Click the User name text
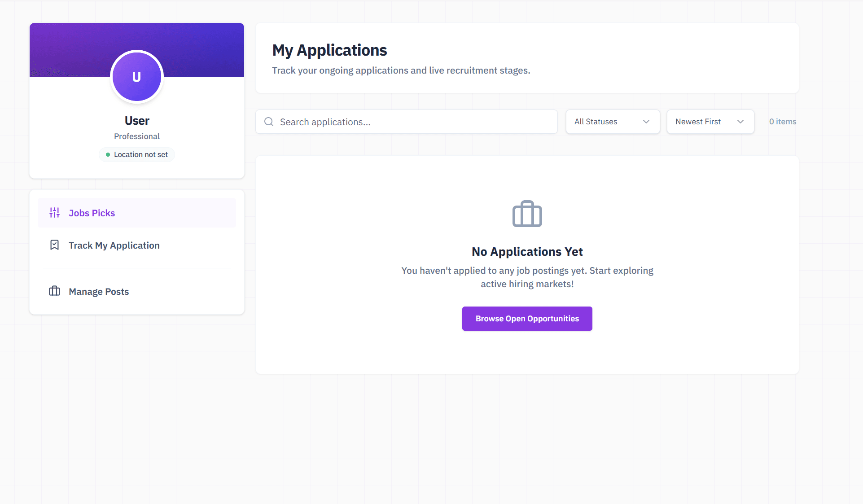863x504 pixels. point(137,121)
